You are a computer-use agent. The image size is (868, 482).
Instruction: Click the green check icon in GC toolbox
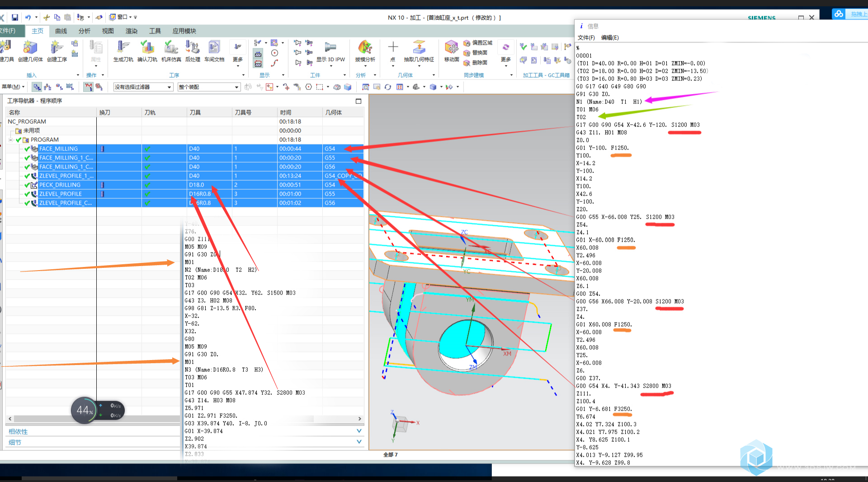click(524, 47)
